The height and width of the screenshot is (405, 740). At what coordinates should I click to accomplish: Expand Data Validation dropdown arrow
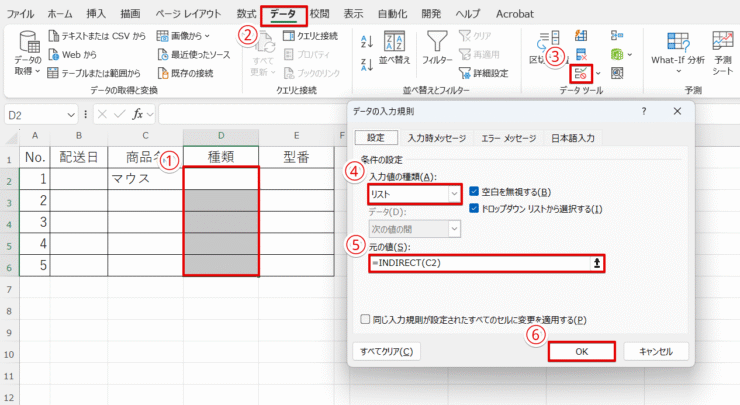598,74
